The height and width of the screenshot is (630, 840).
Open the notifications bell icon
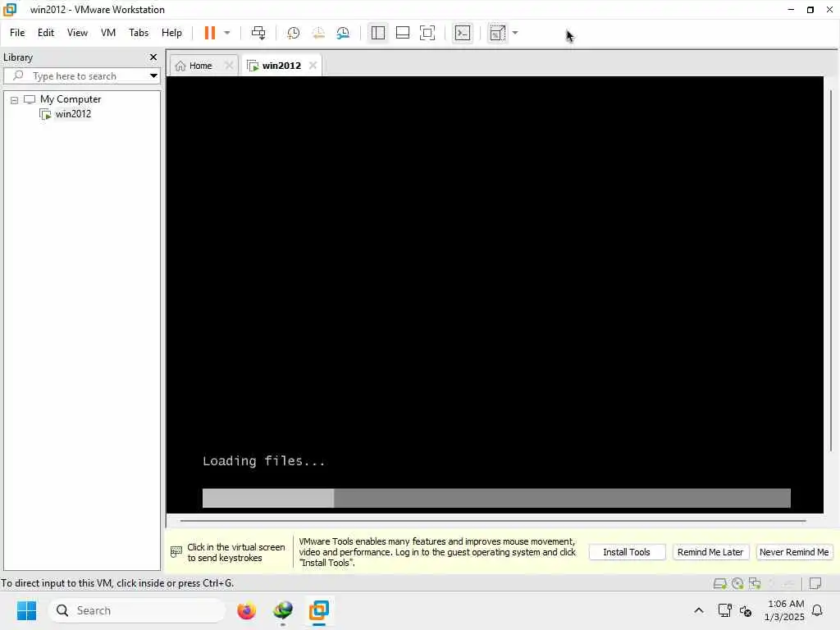coord(818,610)
